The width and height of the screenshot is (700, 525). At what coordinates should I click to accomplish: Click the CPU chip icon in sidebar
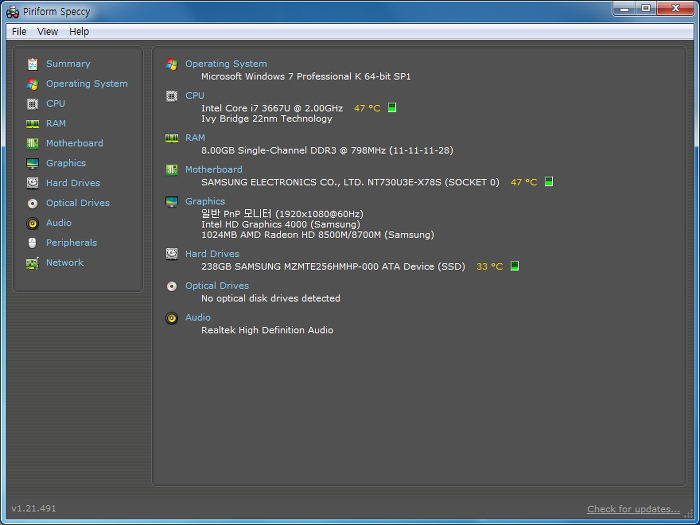[x=32, y=104]
